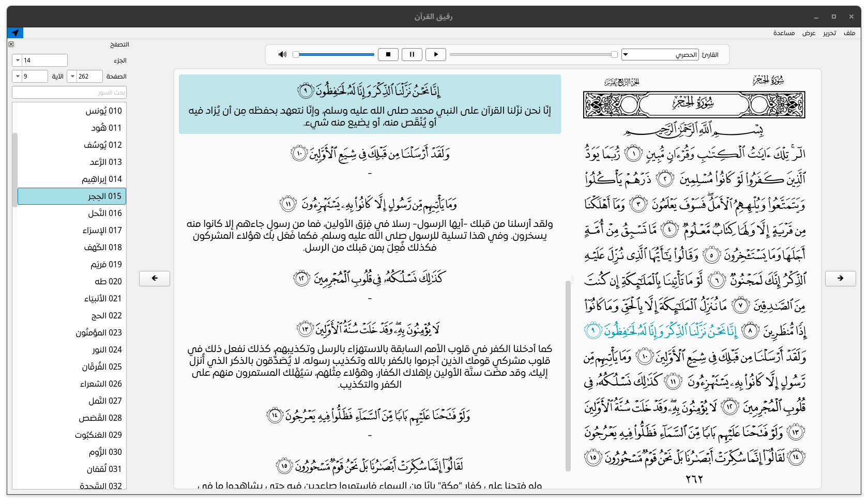868x503 pixels.
Task: Select surah 010 يُونس in list
Action: [72, 111]
